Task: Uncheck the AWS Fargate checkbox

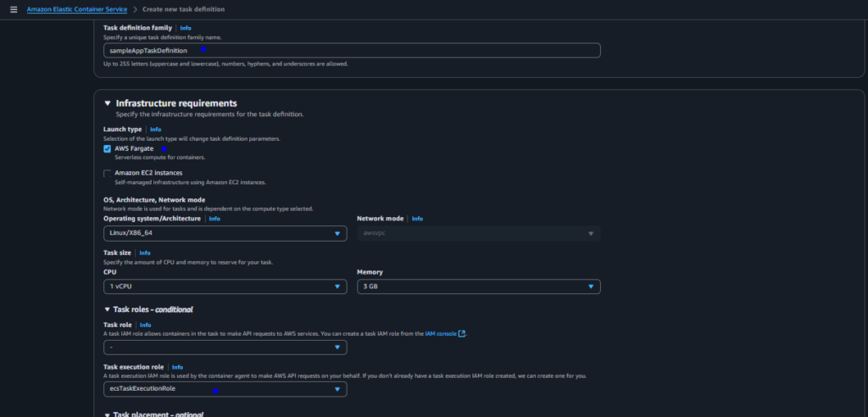Action: click(x=108, y=149)
